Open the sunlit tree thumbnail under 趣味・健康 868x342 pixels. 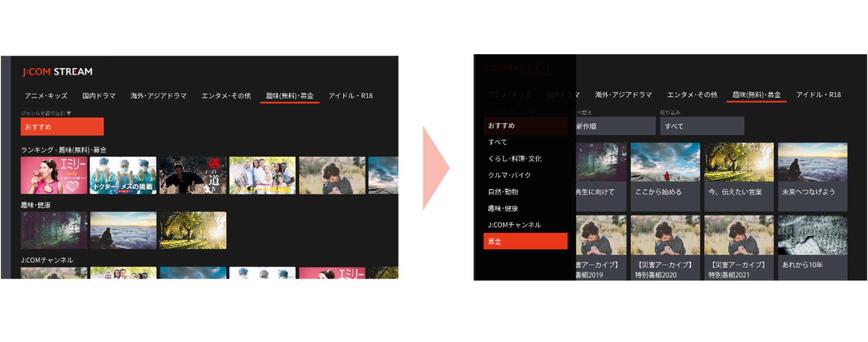[193, 230]
